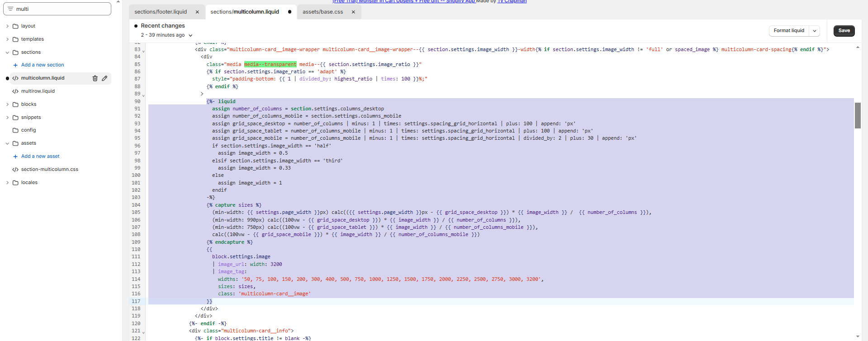Click code icon of section-multicolumn.css
This screenshot has width=868, height=341.
15,170
